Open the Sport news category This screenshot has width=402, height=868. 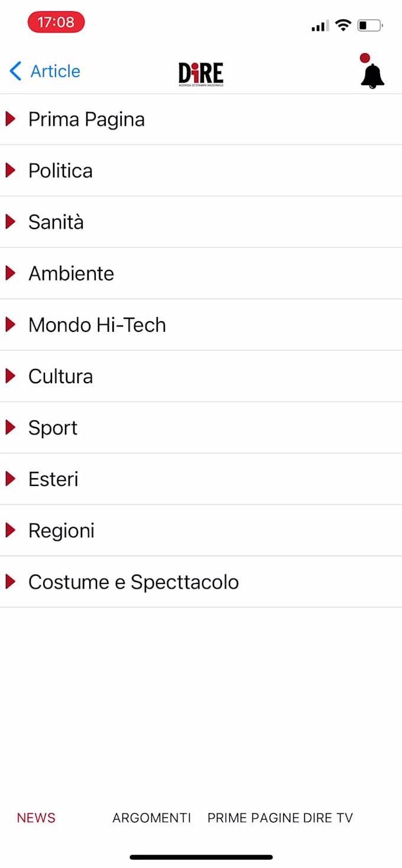(x=53, y=428)
